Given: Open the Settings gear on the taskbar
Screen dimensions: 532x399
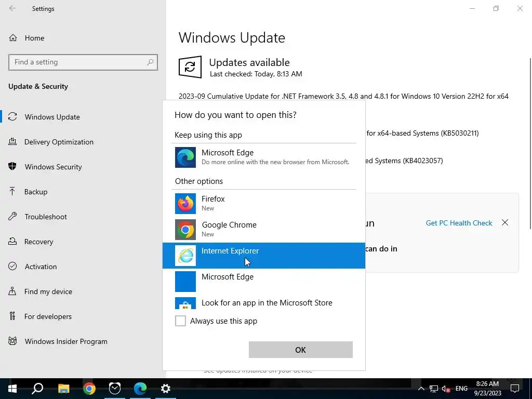Looking at the screenshot, I should 166,389.
